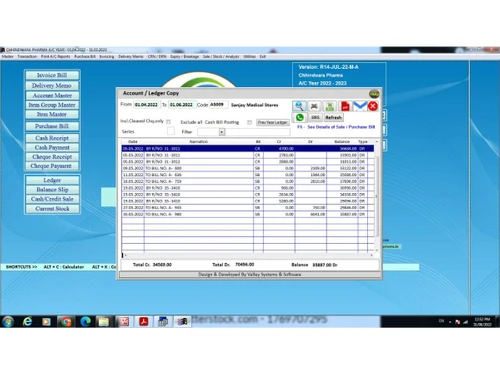Open Ledger from sidebar
Viewport: 500px width, 375px height.
(52, 180)
